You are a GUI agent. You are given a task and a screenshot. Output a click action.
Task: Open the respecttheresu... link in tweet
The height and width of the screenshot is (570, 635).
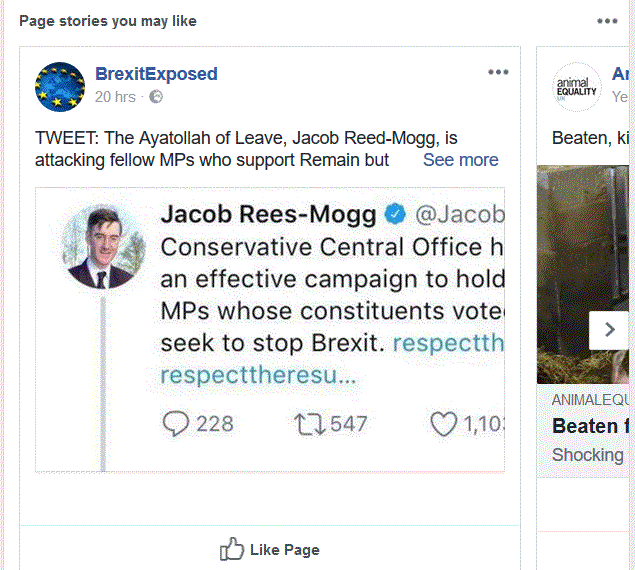258,377
